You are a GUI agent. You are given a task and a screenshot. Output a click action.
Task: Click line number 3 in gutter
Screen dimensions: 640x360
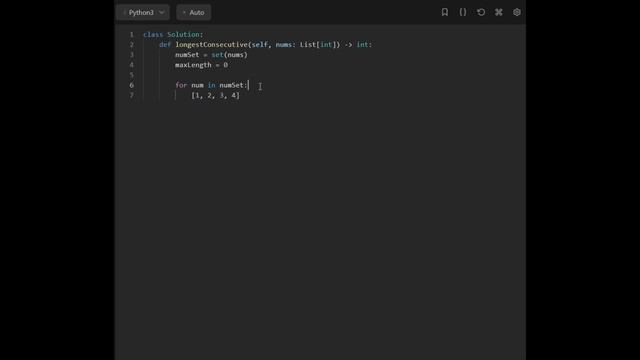click(131, 55)
